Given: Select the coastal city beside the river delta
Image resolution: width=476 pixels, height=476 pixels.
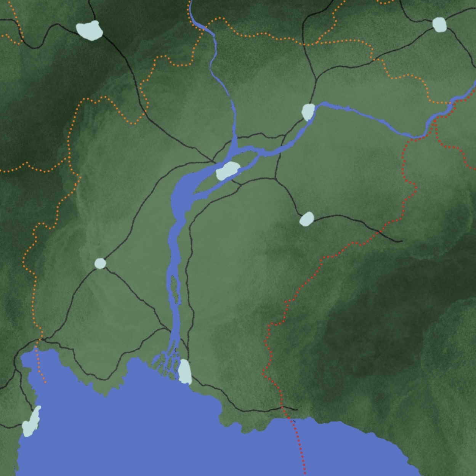Looking at the screenshot, I should click(185, 371).
